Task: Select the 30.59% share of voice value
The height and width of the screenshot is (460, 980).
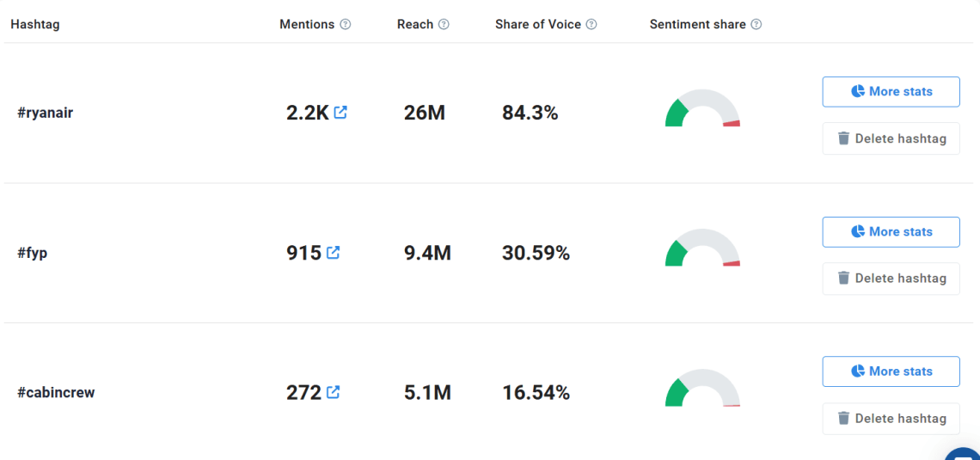Action: [536, 253]
